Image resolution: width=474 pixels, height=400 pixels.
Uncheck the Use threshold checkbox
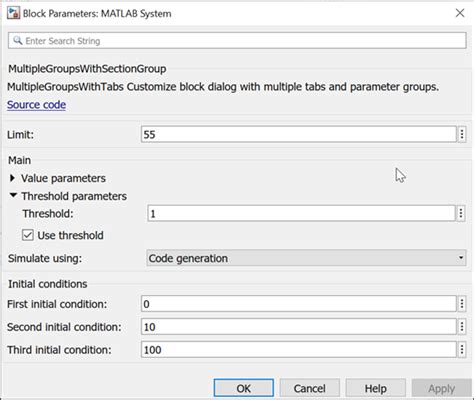[x=28, y=235]
